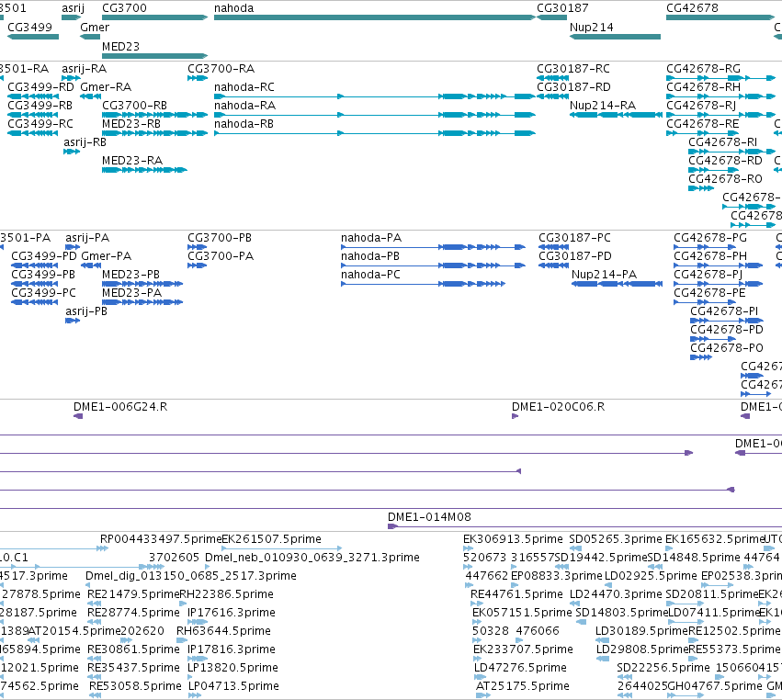Select transcript MED23-RB
The image size is (782, 700).
(154, 133)
